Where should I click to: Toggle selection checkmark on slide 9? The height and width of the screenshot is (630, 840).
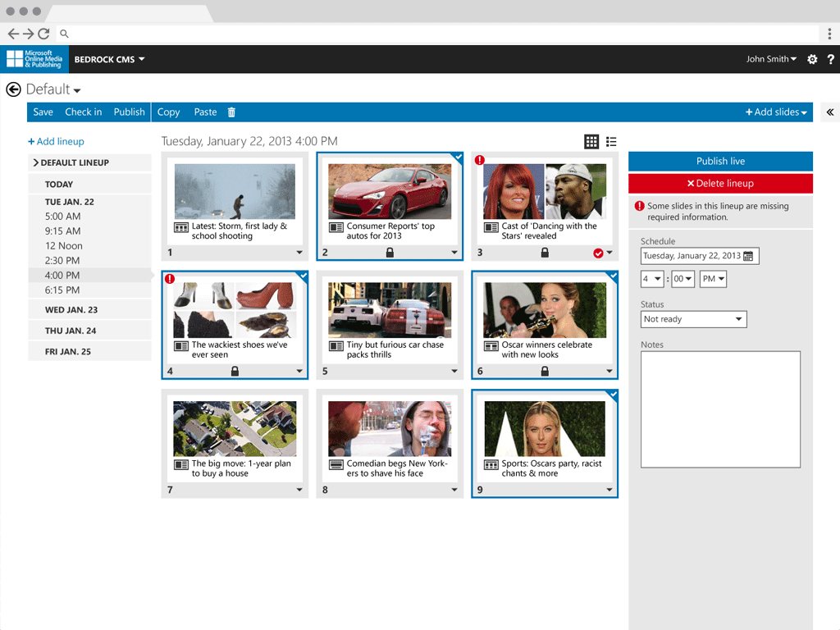tap(613, 395)
